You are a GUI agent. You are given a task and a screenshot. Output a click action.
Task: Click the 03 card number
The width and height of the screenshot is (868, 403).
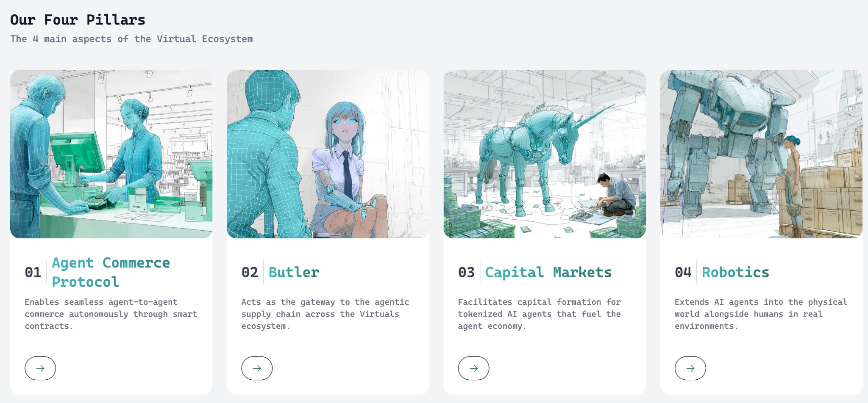click(x=466, y=272)
